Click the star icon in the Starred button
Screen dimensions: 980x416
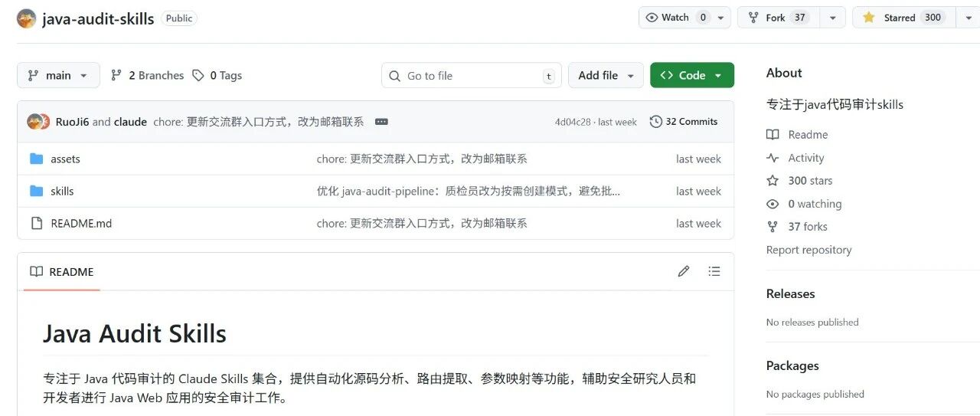[x=868, y=18]
